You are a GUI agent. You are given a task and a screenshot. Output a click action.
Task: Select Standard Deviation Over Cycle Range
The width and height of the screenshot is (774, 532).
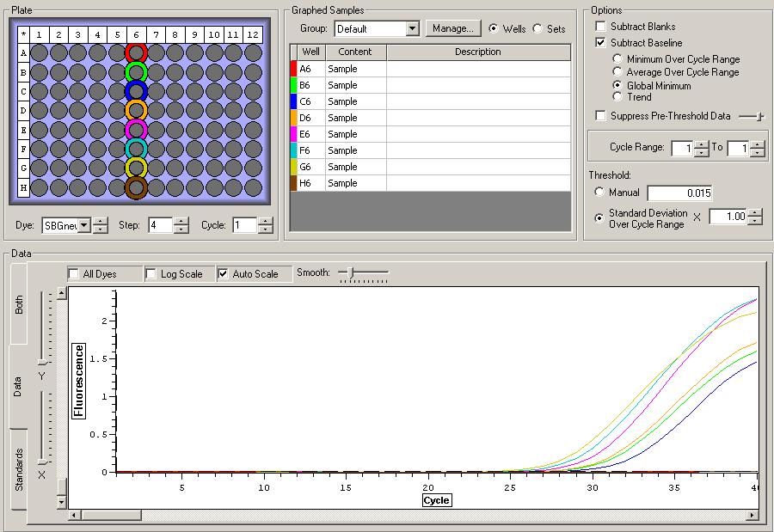click(x=599, y=218)
